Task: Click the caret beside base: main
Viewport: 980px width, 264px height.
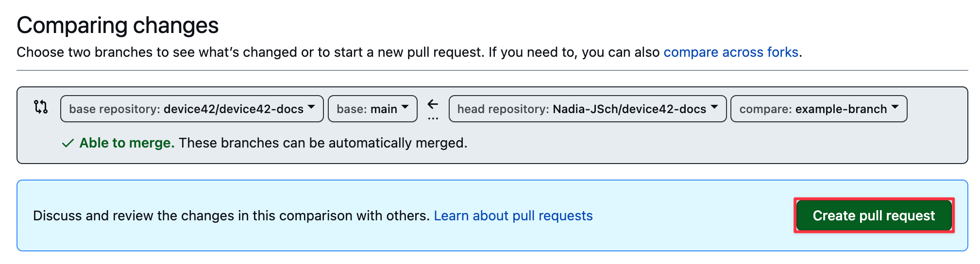Action: point(405,107)
